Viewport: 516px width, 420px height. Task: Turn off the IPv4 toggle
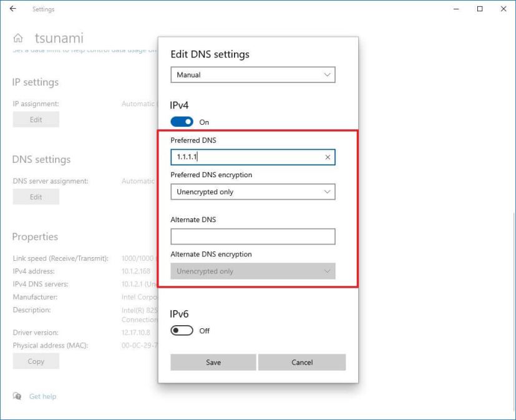(182, 122)
